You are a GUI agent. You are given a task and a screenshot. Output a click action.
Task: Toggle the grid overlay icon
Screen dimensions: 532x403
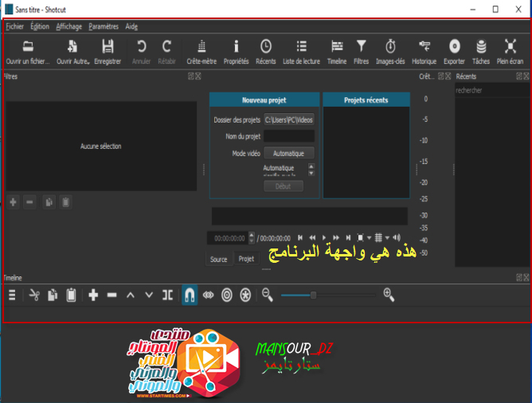pos(378,238)
